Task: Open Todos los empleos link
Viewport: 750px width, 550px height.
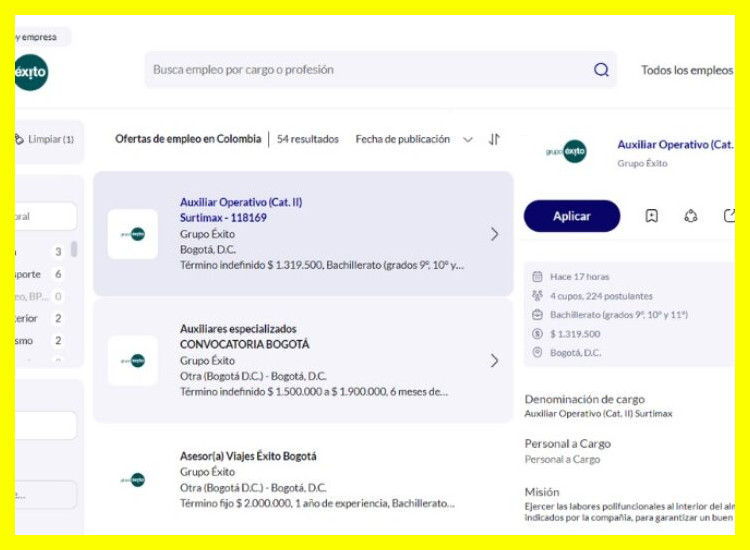Action: coord(687,70)
